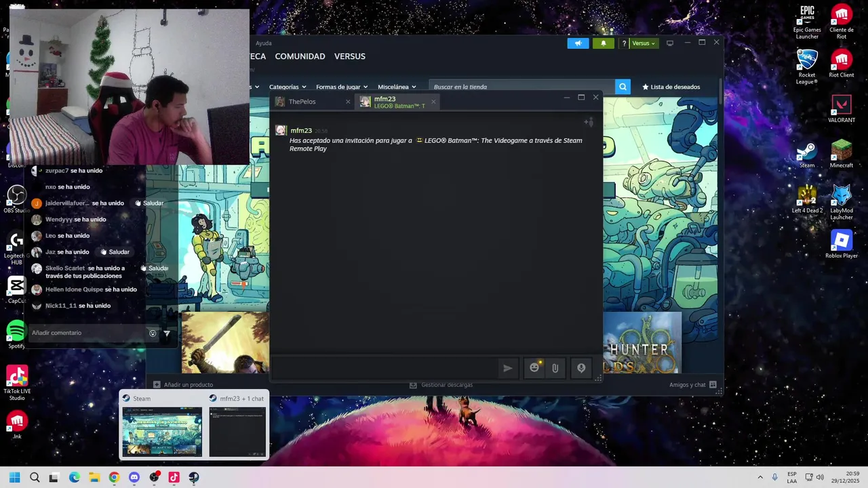Open the volume speaker icon in tray
This screenshot has height=488, width=868.
click(820, 477)
